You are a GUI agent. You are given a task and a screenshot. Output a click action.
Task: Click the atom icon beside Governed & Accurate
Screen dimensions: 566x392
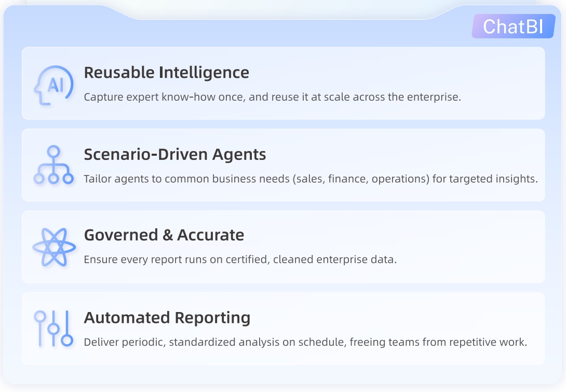coord(53,247)
